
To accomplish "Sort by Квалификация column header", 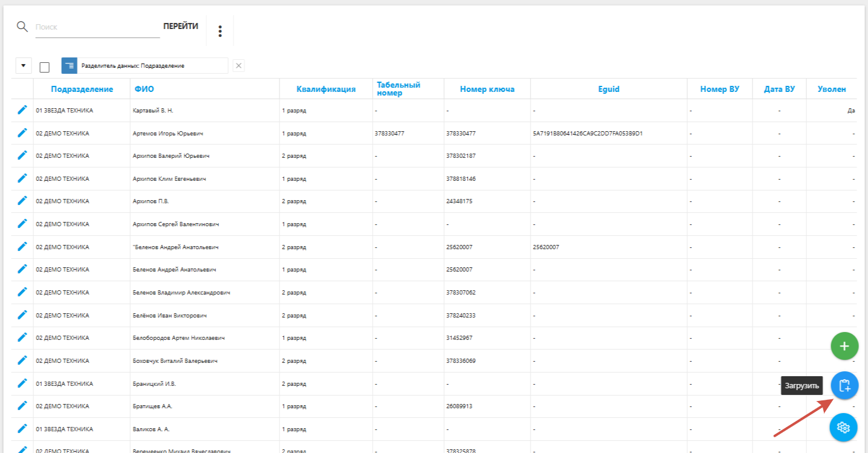I will (x=325, y=90).
